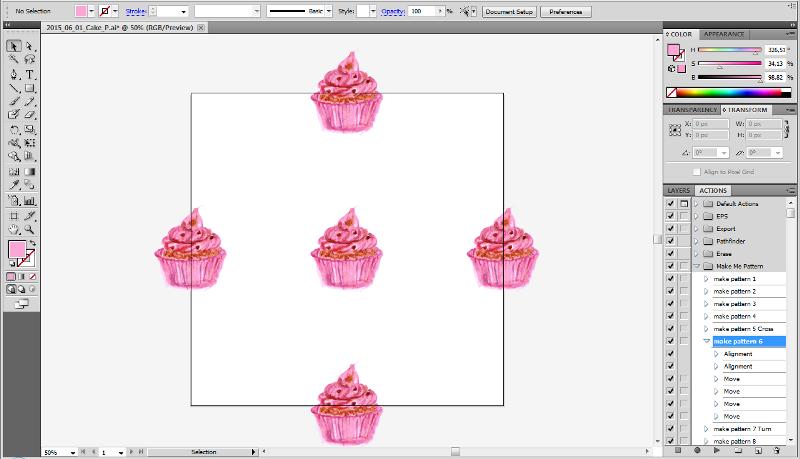The image size is (800, 459).
Task: Select the Selection (black arrow) tool
Action: coord(14,46)
